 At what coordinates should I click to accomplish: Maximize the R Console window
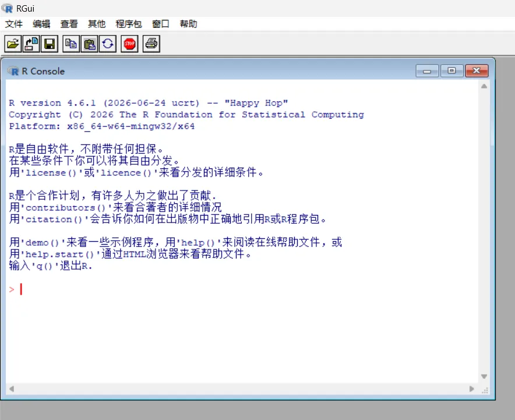click(452, 71)
